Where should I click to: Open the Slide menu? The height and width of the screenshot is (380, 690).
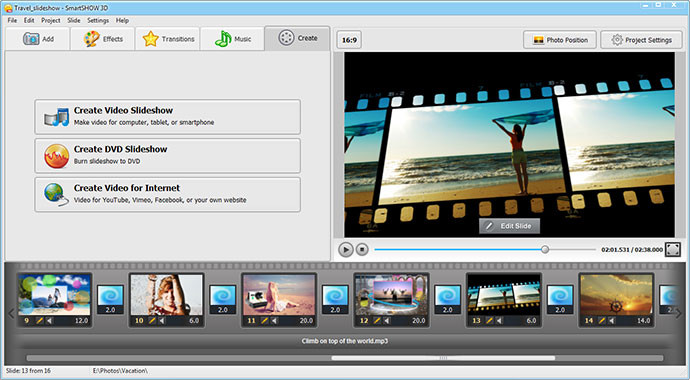73,20
